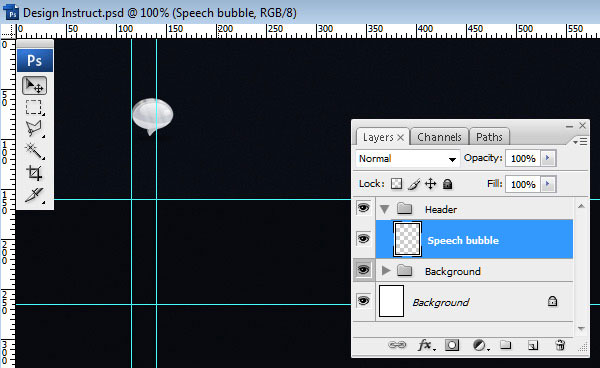
Task: Click the Ps logo atop the toolbox
Action: click(x=35, y=60)
